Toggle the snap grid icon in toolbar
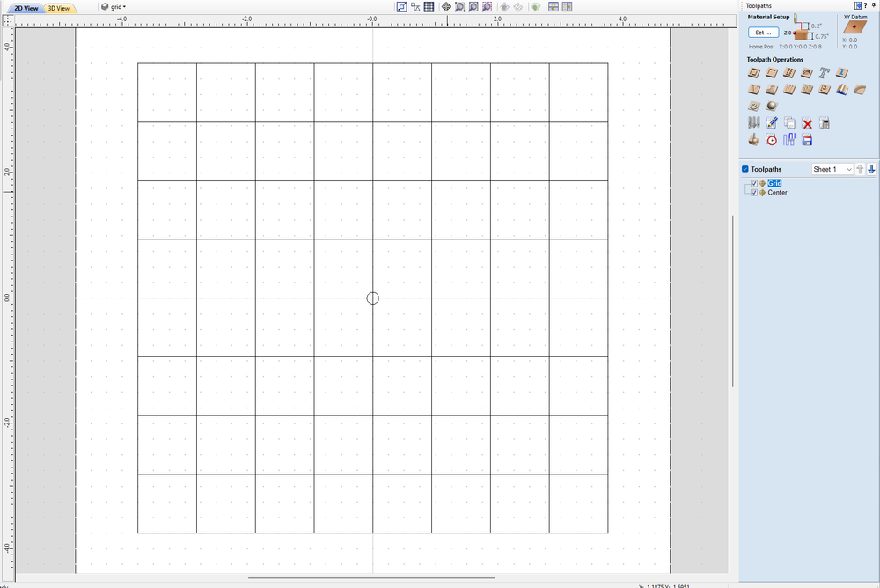Viewport: 880px width, 588px height. 429,7
